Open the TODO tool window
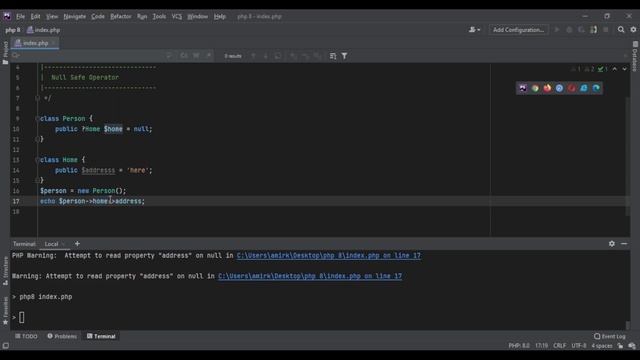This screenshot has width=640, height=360. pyautogui.click(x=26, y=336)
